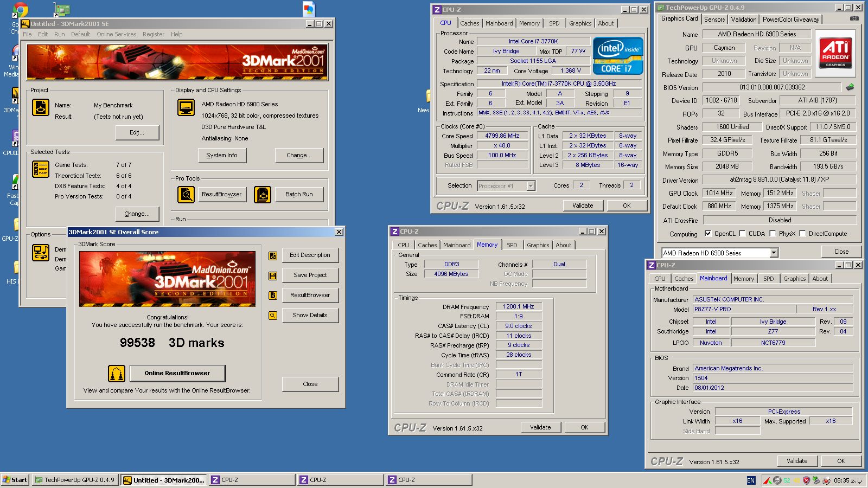Viewport: 868px width, 488px height.
Task: Toggle the PhysX checkbox in GPU-Z
Action: (x=773, y=234)
